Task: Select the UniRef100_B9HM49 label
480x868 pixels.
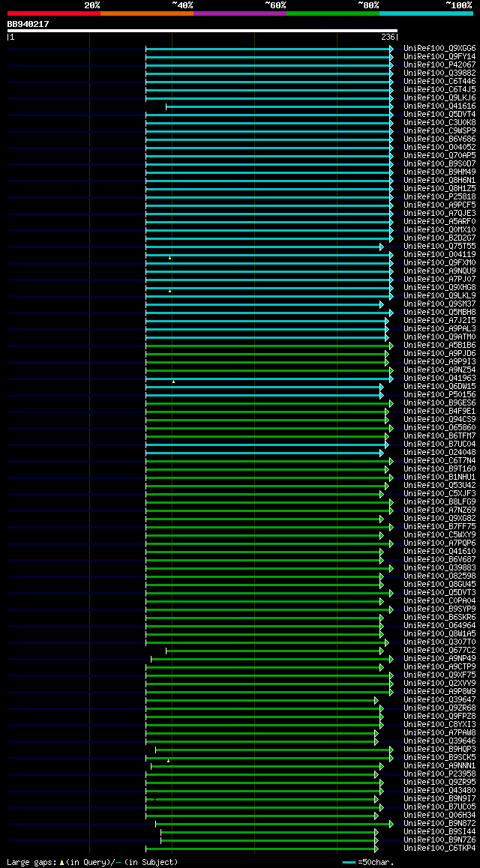Action: 439,172
